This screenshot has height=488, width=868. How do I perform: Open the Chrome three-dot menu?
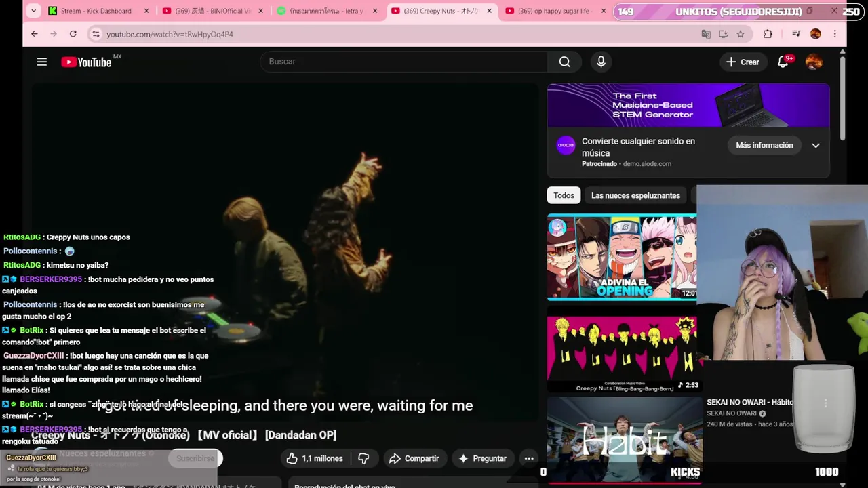[835, 34]
